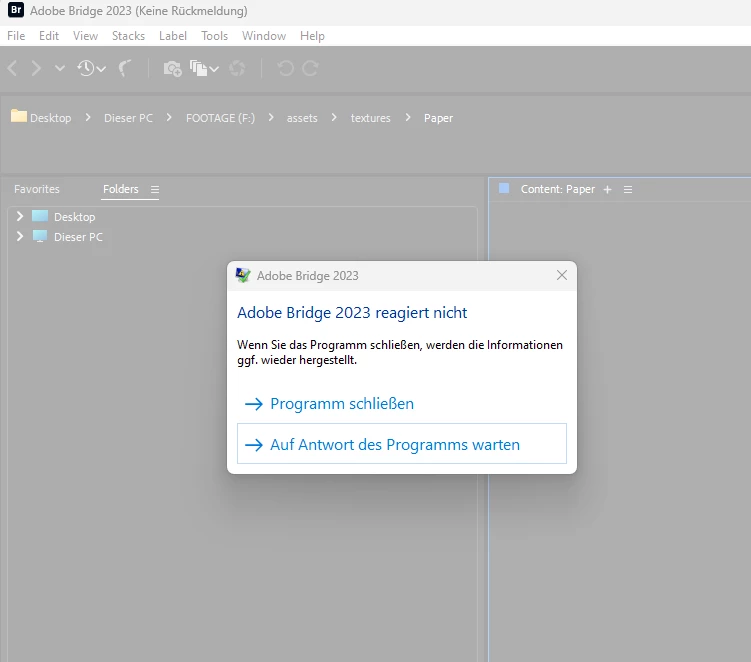Screen dimensions: 751x662
Task: Click the Content: Paper panel tab
Action: pyautogui.click(x=558, y=189)
